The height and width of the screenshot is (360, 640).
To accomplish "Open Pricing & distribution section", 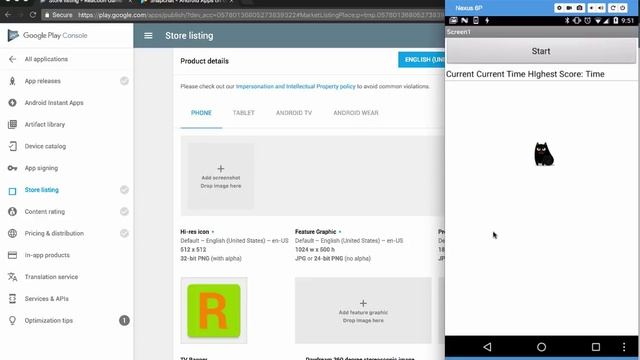I will 54,233.
